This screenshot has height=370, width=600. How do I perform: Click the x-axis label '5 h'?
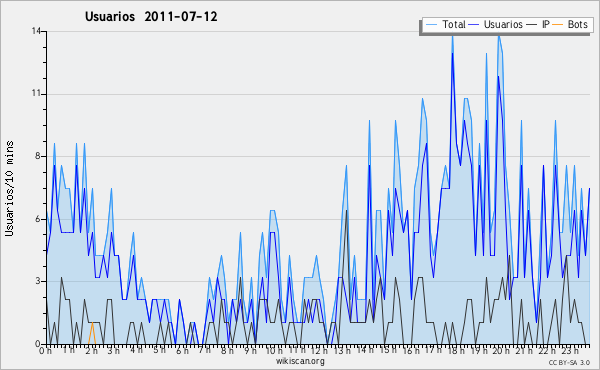coord(160,350)
